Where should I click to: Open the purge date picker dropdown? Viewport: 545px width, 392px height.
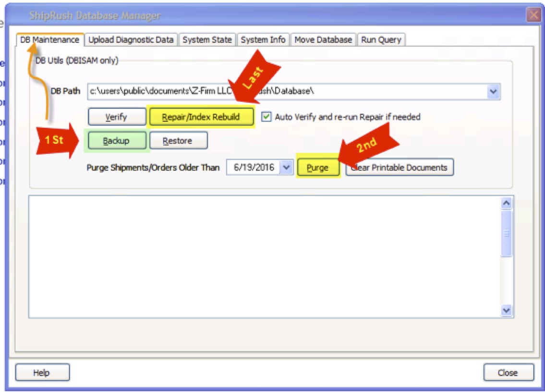(x=286, y=167)
